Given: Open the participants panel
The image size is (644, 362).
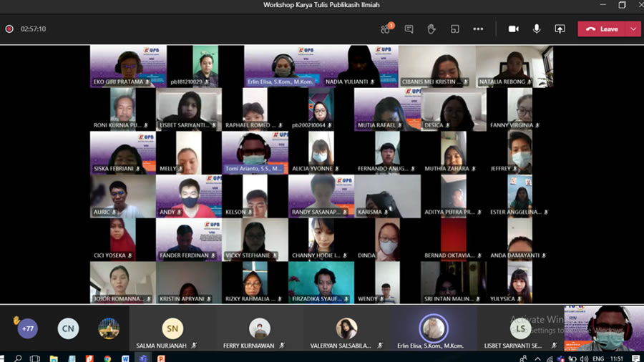Looking at the screenshot, I should coord(386,29).
